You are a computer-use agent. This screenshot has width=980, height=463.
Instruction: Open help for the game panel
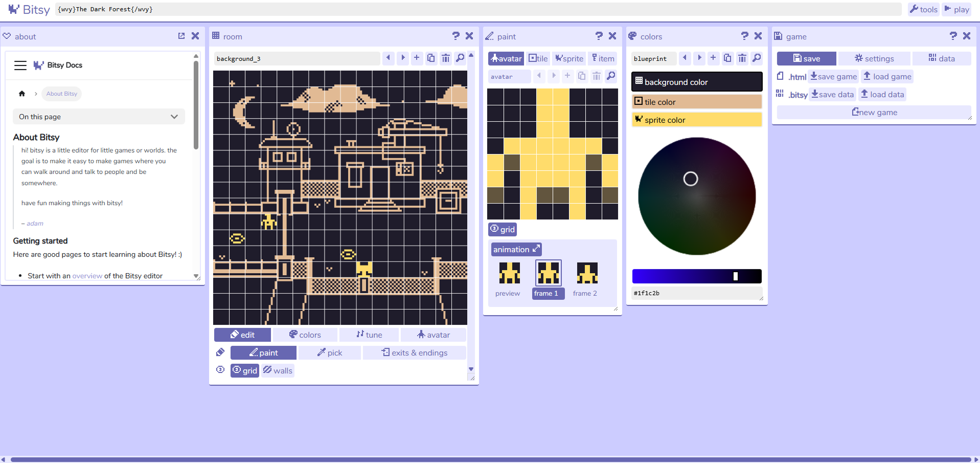[x=953, y=36]
